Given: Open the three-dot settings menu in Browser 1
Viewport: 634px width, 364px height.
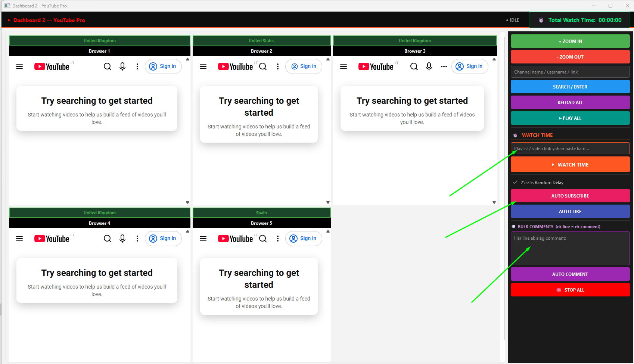Looking at the screenshot, I should coord(137,66).
